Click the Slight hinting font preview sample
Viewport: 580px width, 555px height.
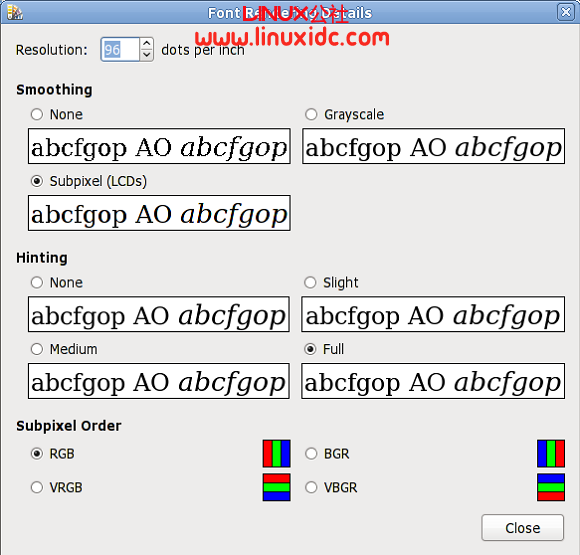[x=433, y=314]
